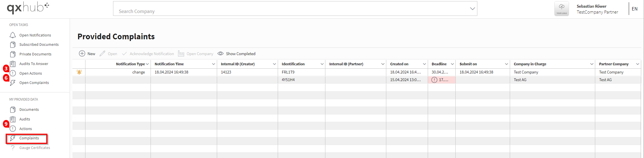Click the New plus icon in toolbar
The width and height of the screenshot is (644, 158).
click(x=82, y=54)
